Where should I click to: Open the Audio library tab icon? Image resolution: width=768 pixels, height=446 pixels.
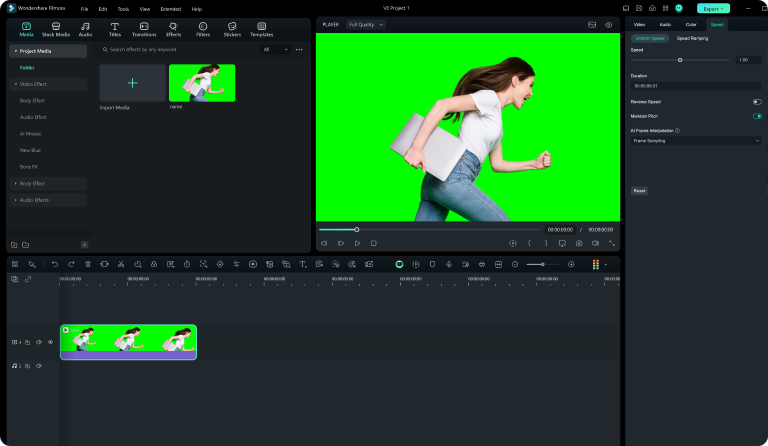click(85, 29)
